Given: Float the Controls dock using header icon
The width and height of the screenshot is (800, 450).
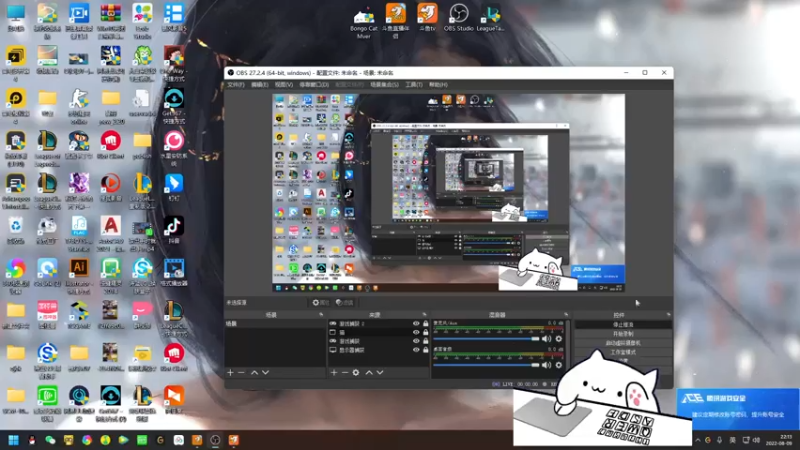Looking at the screenshot, I should 668,315.
